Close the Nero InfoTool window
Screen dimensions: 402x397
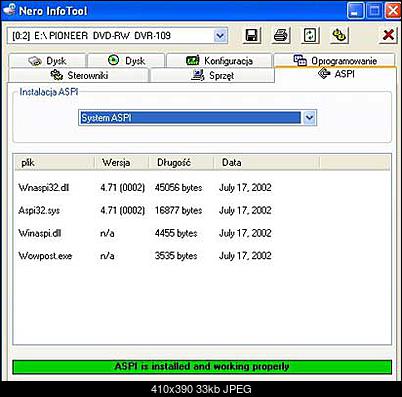(x=393, y=11)
